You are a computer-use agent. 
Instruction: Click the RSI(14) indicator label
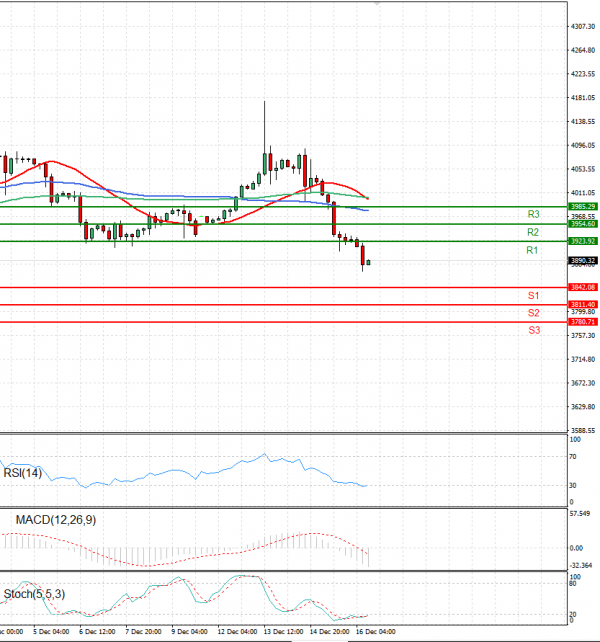click(x=23, y=473)
